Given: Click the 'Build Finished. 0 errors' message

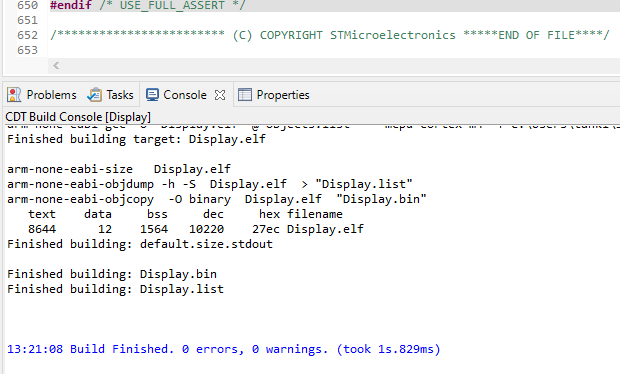Looking at the screenshot, I should [x=224, y=349].
